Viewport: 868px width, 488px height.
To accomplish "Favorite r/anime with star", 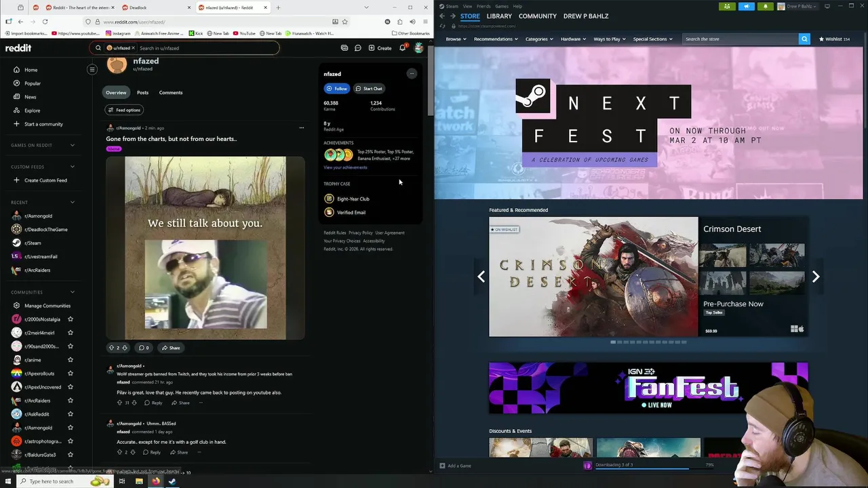I will [70, 360].
